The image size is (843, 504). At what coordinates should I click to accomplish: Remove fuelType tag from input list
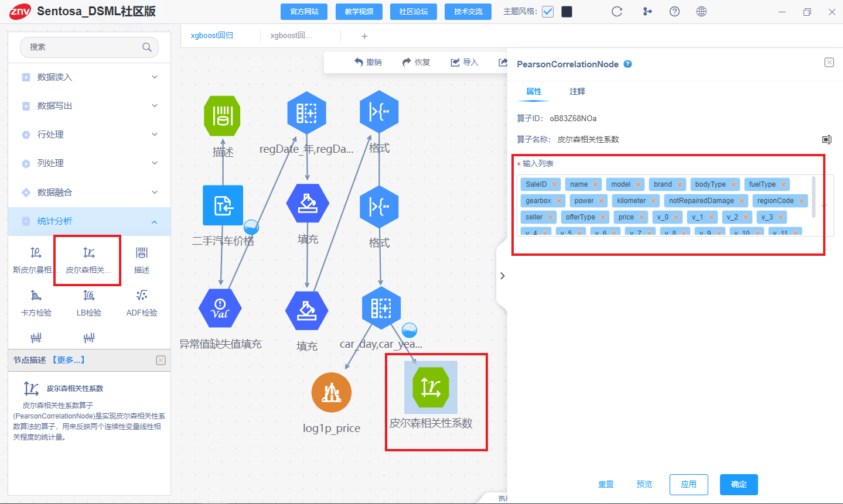pos(783,184)
